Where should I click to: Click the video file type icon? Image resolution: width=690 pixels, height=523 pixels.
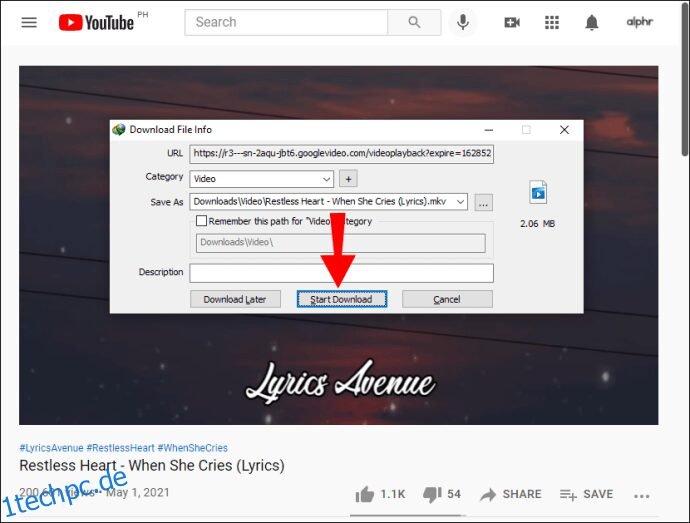click(538, 192)
